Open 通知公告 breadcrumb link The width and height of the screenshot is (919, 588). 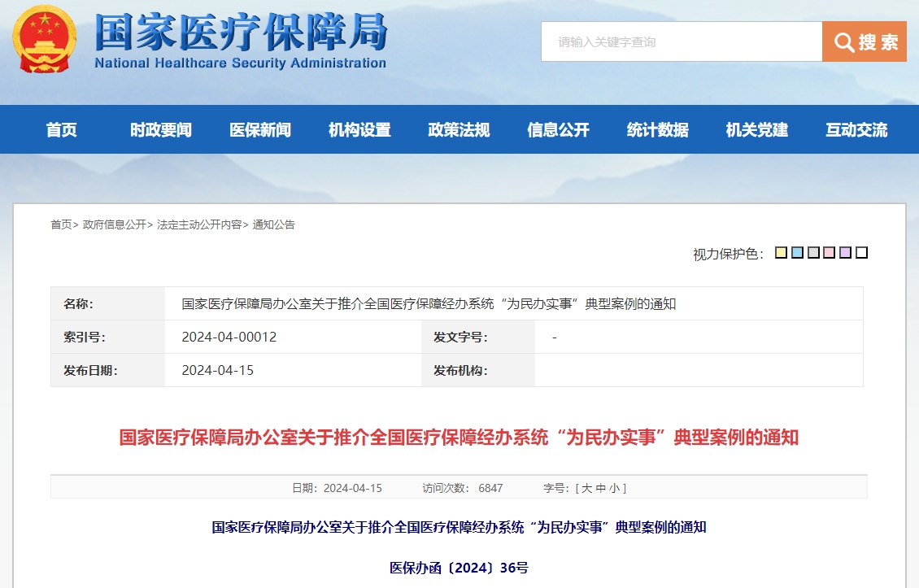(274, 224)
